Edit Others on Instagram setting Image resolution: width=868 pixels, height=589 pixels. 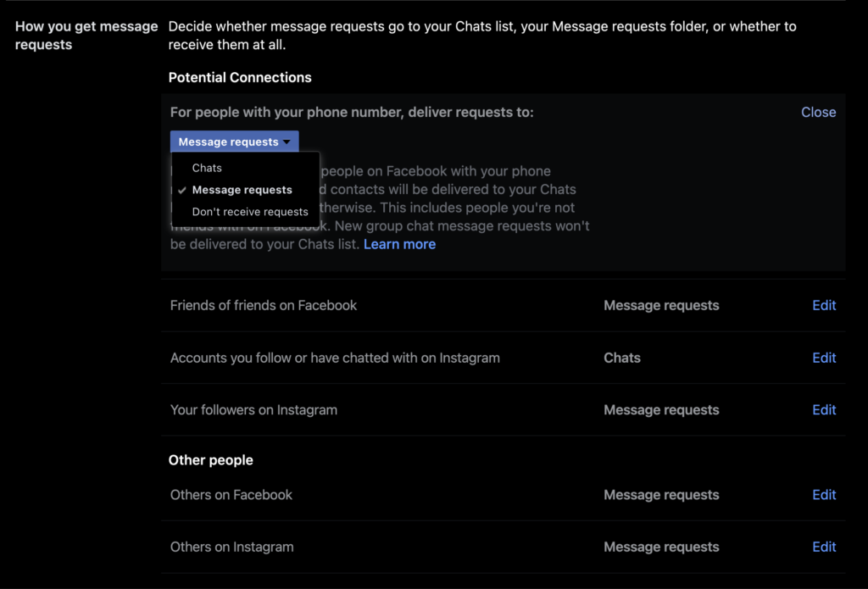[823, 547]
